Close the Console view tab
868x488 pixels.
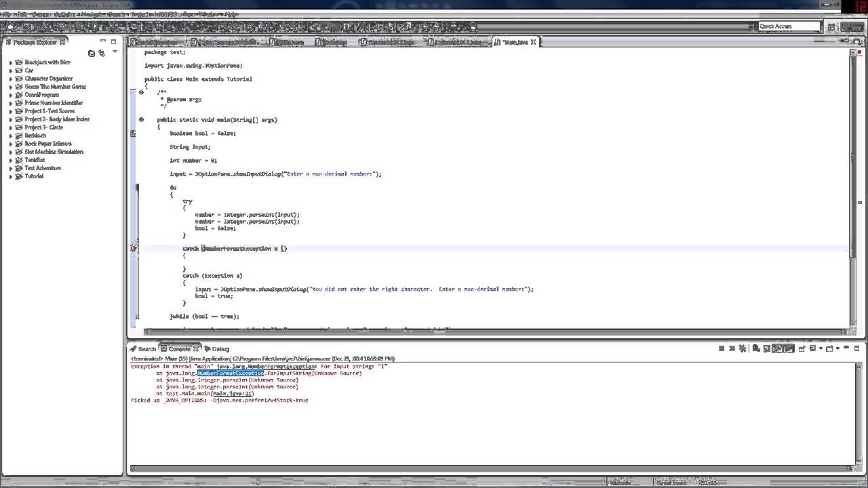[197, 349]
